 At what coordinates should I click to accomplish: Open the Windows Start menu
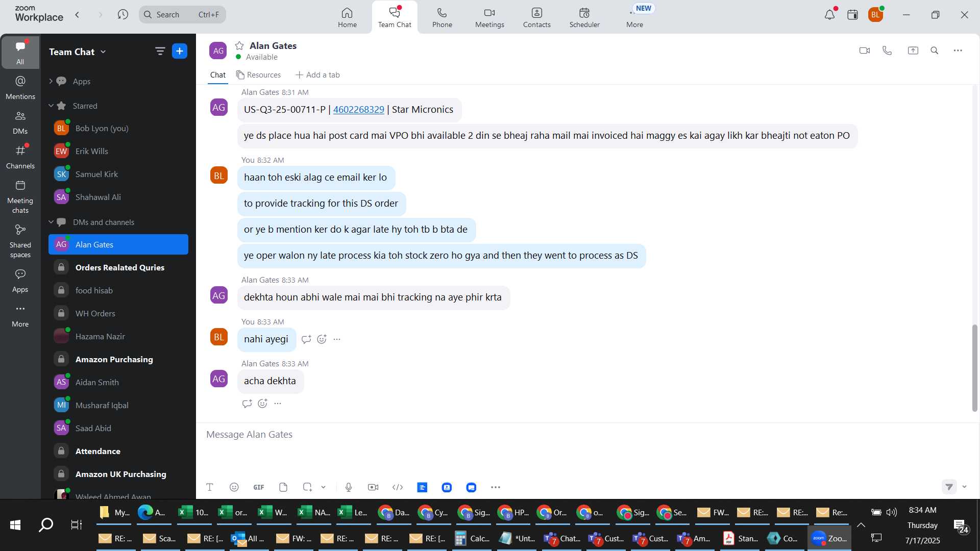tap(15, 525)
